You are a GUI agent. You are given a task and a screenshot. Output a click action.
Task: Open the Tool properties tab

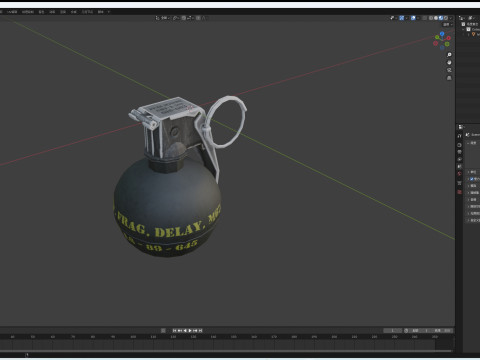[x=459, y=136]
